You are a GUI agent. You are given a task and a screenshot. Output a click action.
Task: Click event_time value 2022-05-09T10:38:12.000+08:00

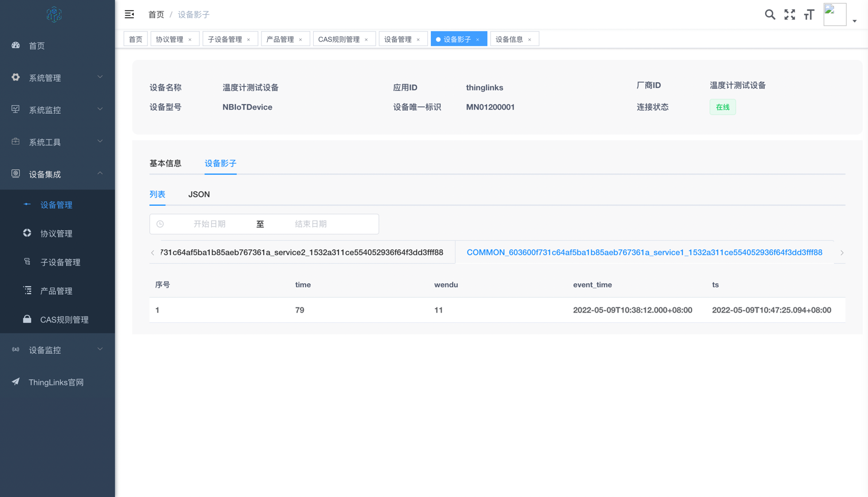(x=632, y=310)
